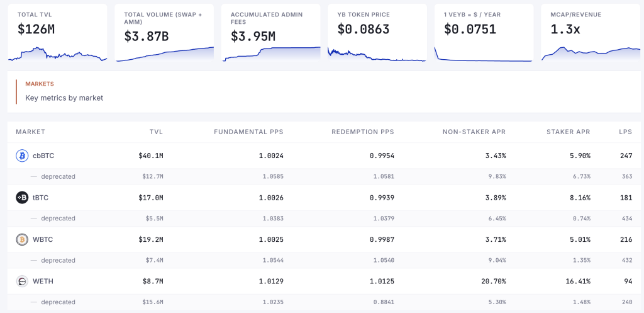
Task: Click the $126M Total TVL value
Action: pos(36,29)
